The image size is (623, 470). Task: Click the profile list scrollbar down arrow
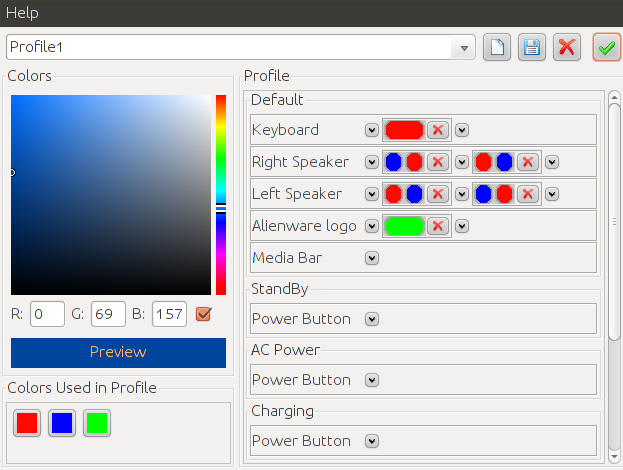click(x=614, y=456)
